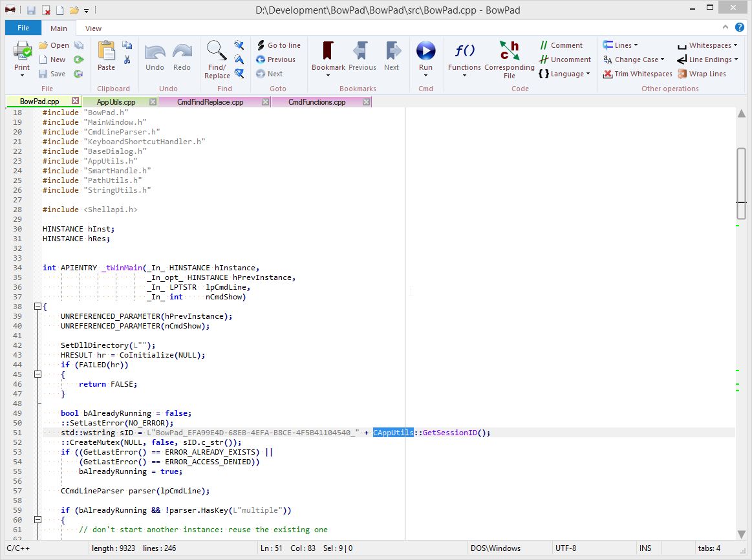The width and height of the screenshot is (752, 560).
Task: Toggle overwrite mode via INS indicator
Action: (647, 548)
